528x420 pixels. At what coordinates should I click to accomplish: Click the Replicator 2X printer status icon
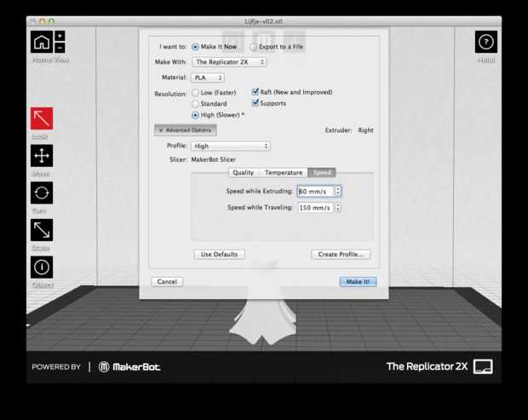click(483, 366)
